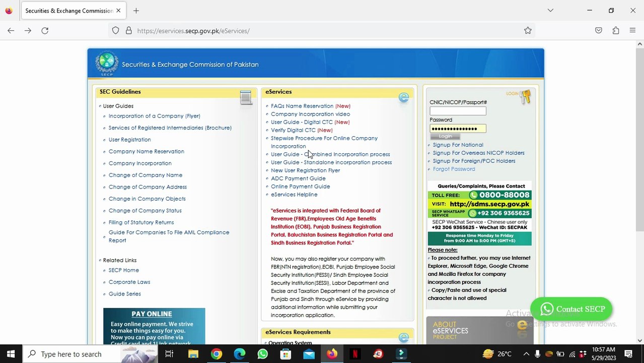
Task: Click the eServices Requirements 'e' icon
Action: point(404,337)
